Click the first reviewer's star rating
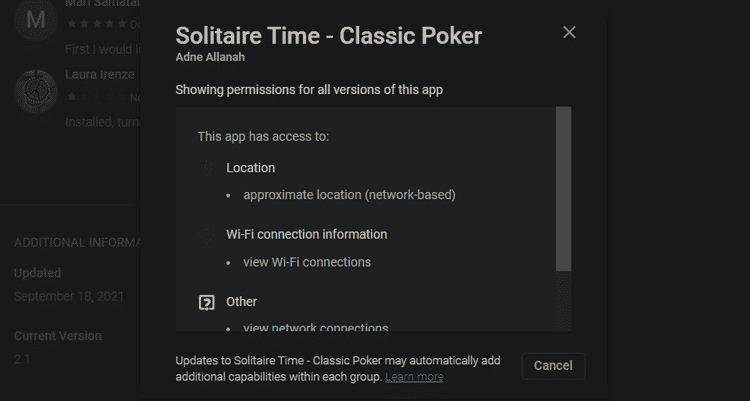750x401 pixels. [x=96, y=23]
